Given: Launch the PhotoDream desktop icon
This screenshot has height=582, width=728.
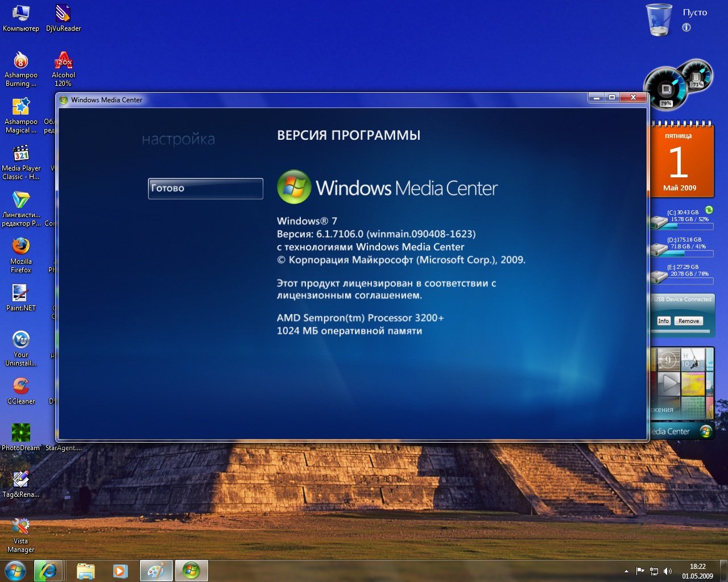Looking at the screenshot, I should pos(21,437).
